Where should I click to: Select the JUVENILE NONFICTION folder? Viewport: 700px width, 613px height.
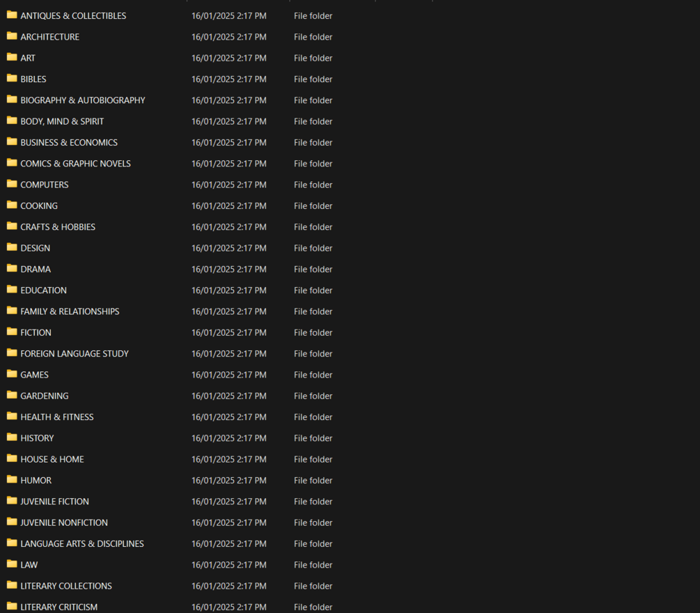coord(64,522)
